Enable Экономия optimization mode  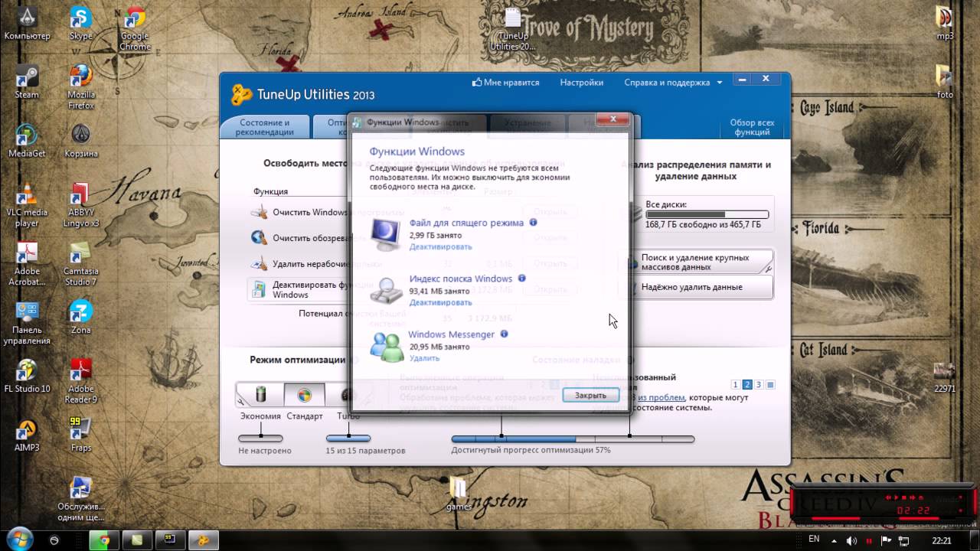pyautogui.click(x=260, y=395)
